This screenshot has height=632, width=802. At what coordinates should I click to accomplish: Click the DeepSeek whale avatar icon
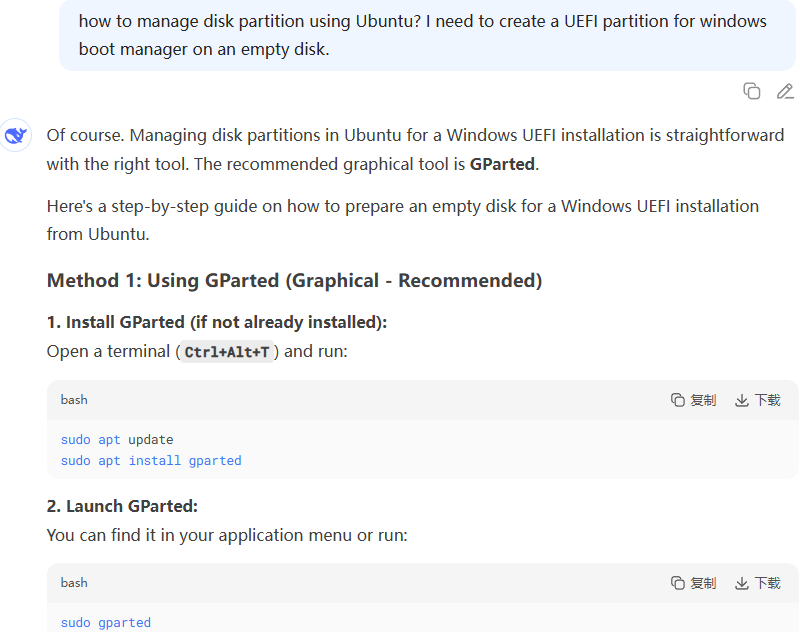15,135
